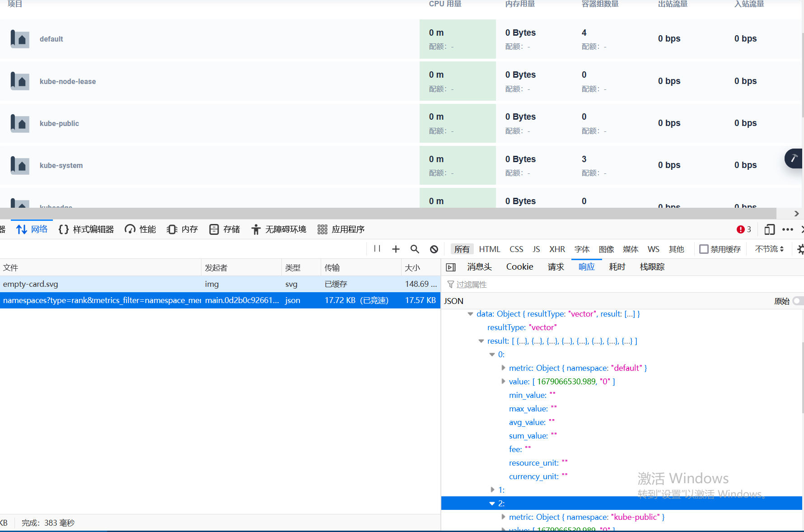Open responsive design mode icon
The image size is (804, 532).
tap(769, 229)
